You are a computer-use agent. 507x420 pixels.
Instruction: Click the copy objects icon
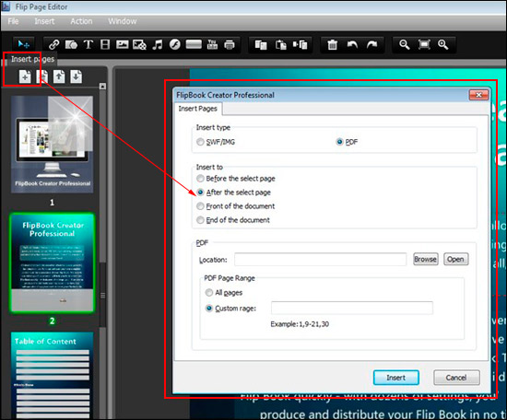tap(261, 44)
